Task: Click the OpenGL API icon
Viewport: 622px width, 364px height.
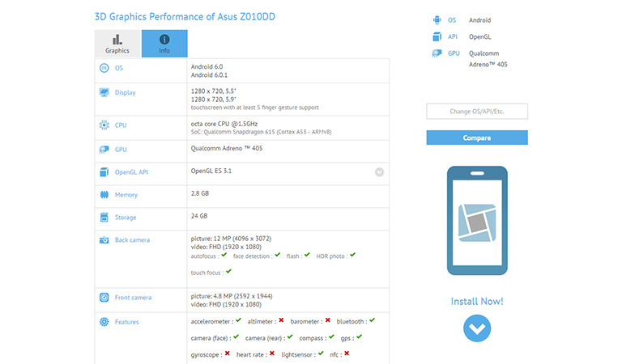Action: coord(104,171)
